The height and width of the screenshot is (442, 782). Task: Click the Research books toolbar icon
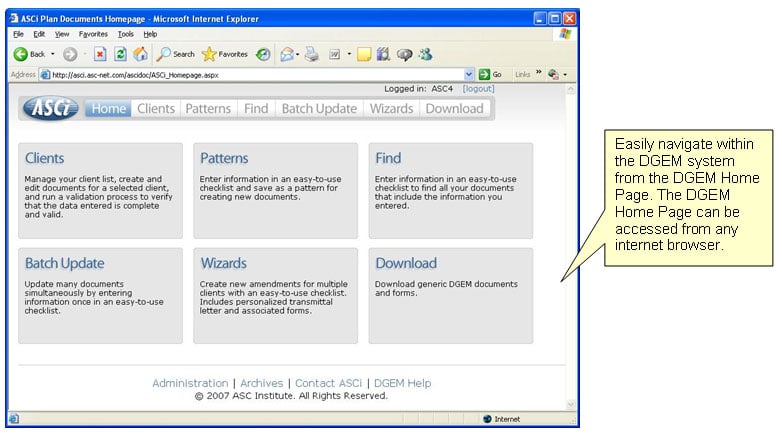click(383, 54)
